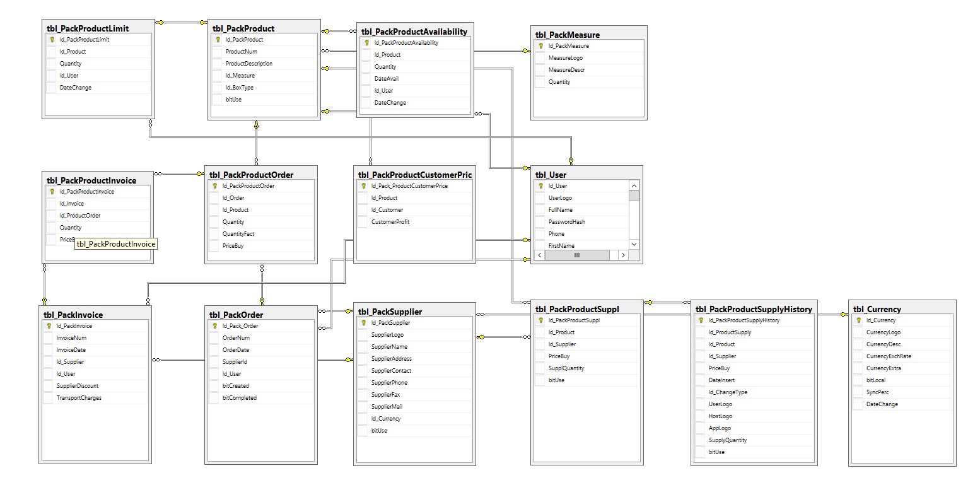The width and height of the screenshot is (980, 485).
Task: Click the key icon in tbl_User's Id_User row
Action: (x=540, y=186)
